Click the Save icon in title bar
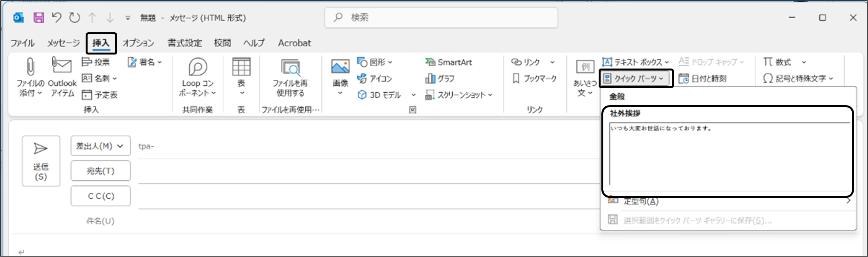 point(39,18)
